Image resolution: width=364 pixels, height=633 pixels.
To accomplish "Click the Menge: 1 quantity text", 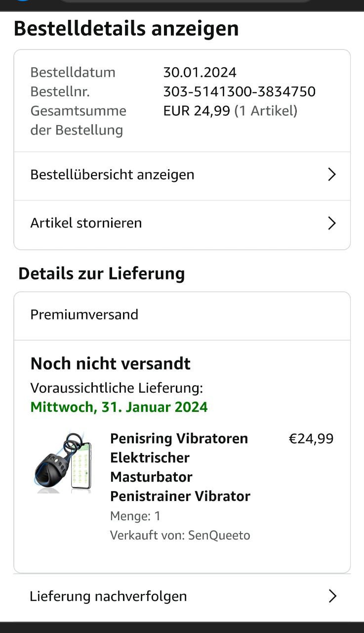I will [135, 516].
